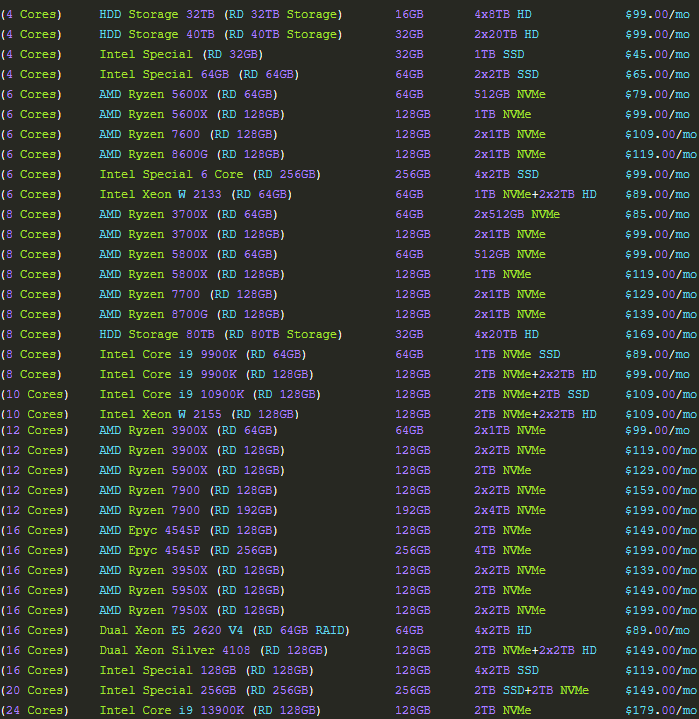Screen dimensions: 699x719
Task: Click the 2TB SSD+2TB NVMe storage value
Action: (532, 691)
